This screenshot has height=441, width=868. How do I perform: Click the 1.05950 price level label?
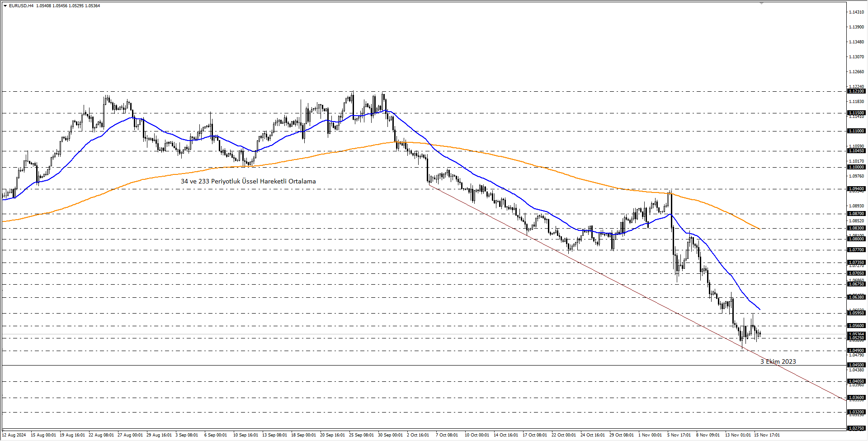[x=856, y=313]
